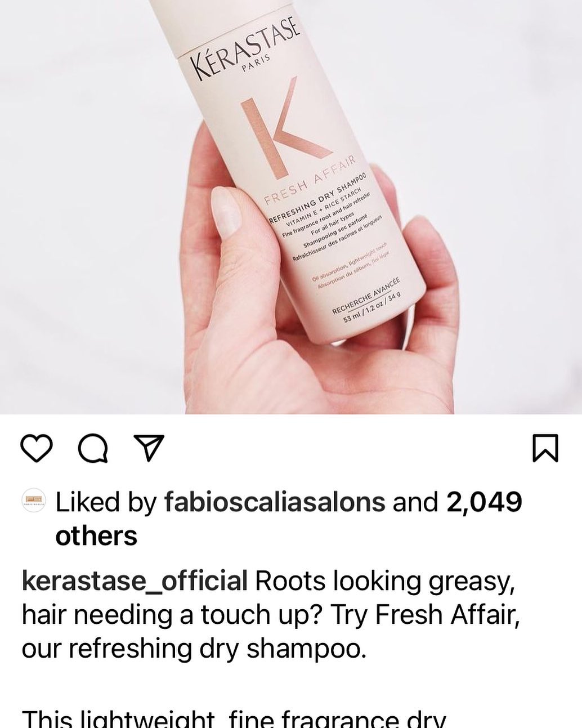Open the fabioscaliasalons avatar next to likes
Screen dimensions: 582x728
(33, 501)
